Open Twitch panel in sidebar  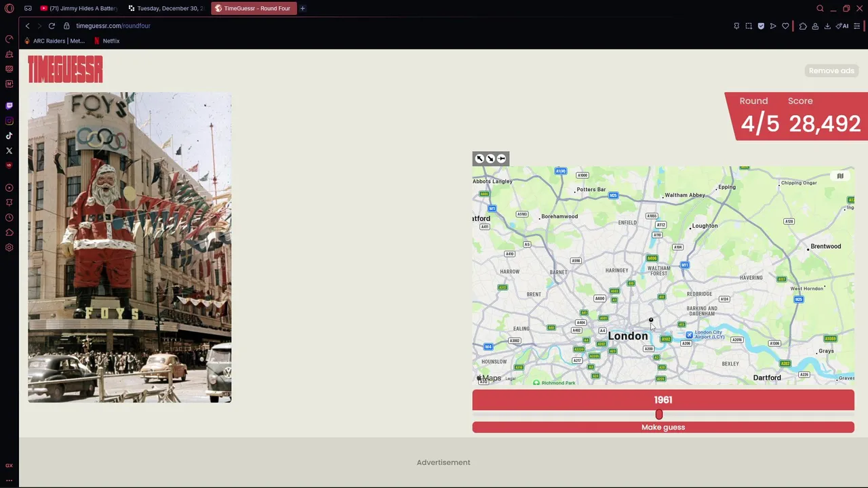(x=9, y=106)
